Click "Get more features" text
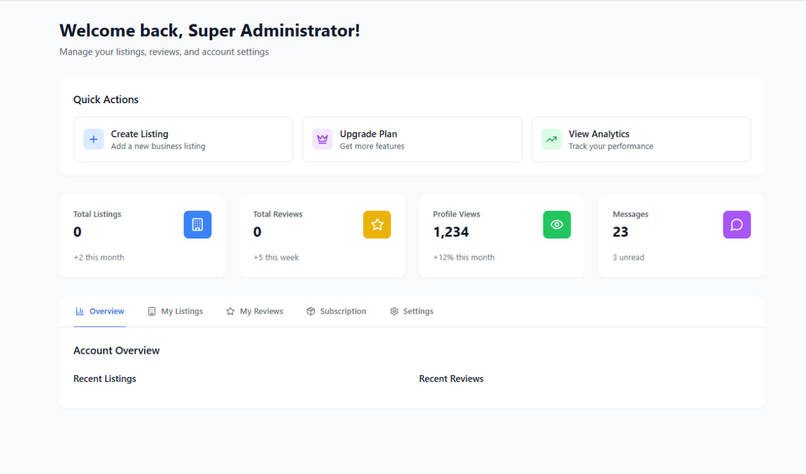The image size is (806, 474). pos(372,146)
